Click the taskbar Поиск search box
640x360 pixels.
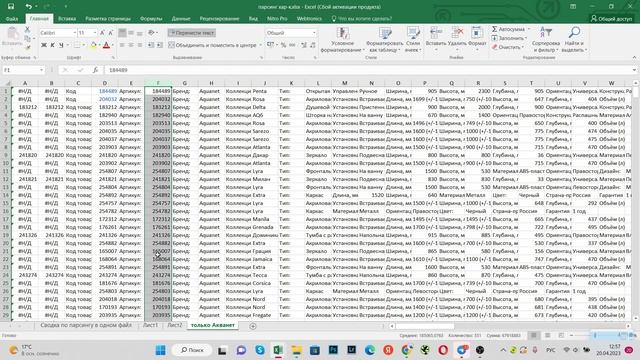[192, 350]
